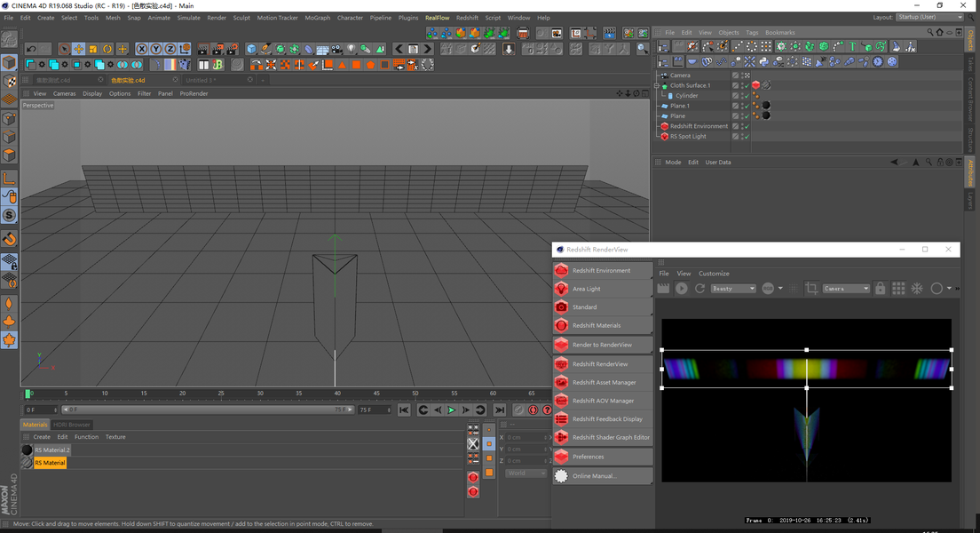Click the Snap enable S icon
The width and height of the screenshot is (980, 533).
(9, 215)
